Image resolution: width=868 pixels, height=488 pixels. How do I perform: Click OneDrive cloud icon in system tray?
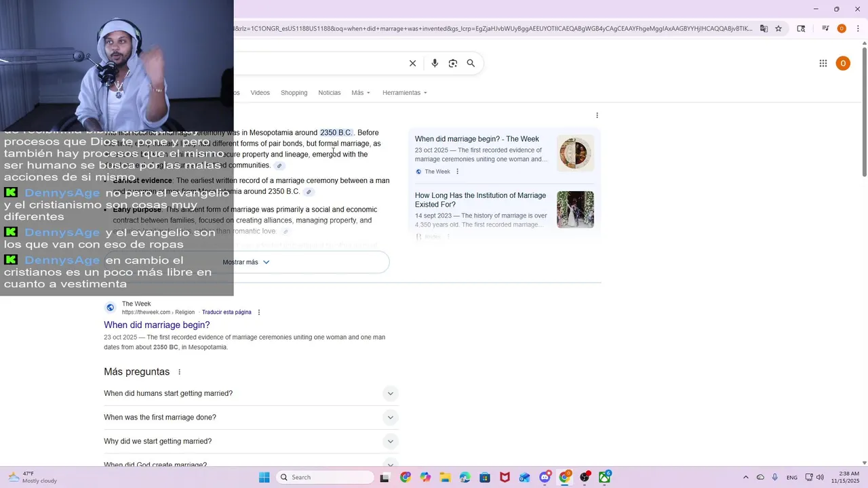[760, 477]
